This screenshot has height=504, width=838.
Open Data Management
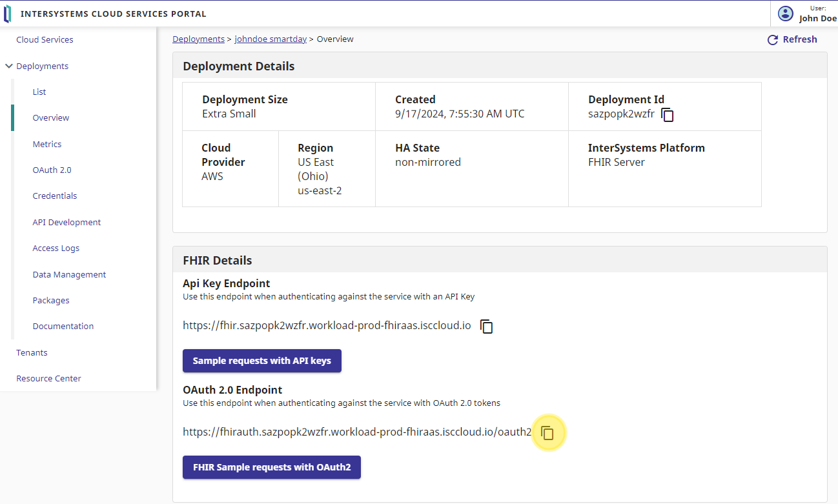click(69, 274)
